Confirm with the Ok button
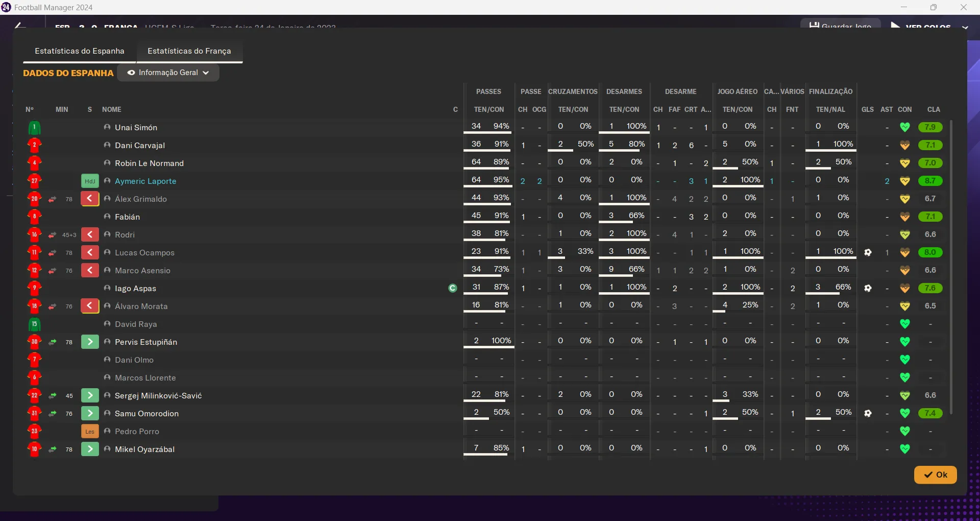Image resolution: width=980 pixels, height=521 pixels. point(935,475)
